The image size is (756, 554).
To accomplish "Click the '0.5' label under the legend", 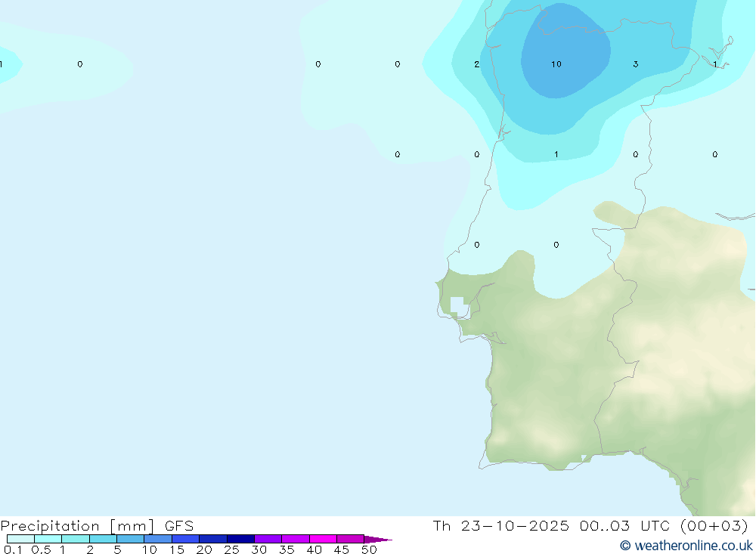I will click(x=41, y=549).
